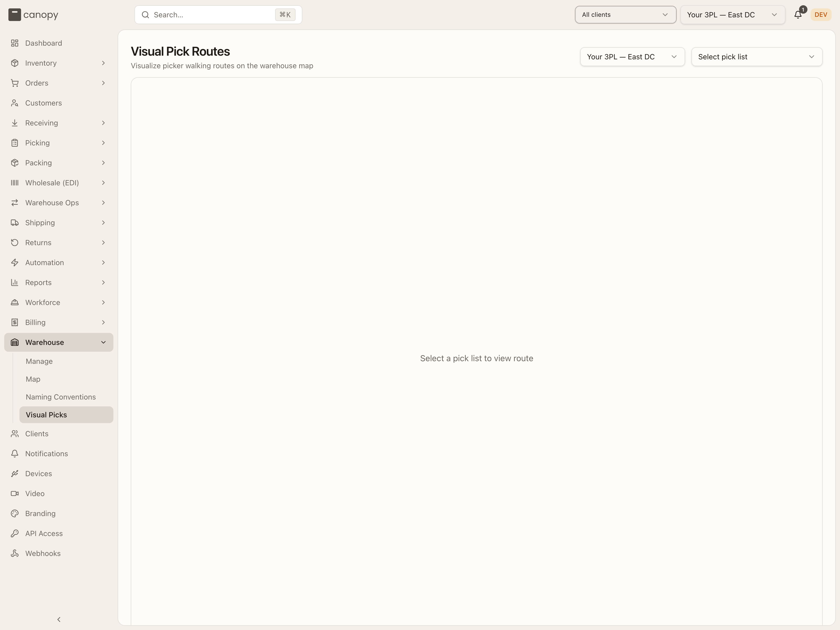
Task: Go to the Clients page
Action: click(x=59, y=434)
